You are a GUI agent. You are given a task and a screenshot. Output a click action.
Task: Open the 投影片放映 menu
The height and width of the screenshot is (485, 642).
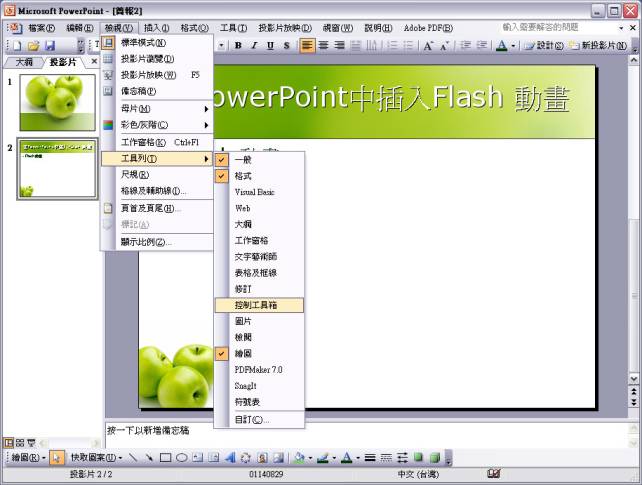click(285, 28)
